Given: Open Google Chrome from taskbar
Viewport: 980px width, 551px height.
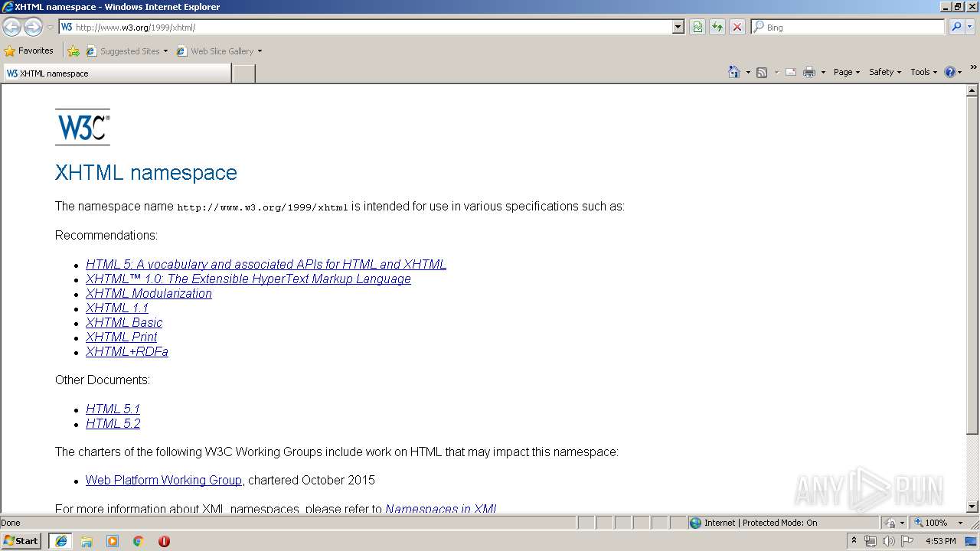Looking at the screenshot, I should pos(139,540).
